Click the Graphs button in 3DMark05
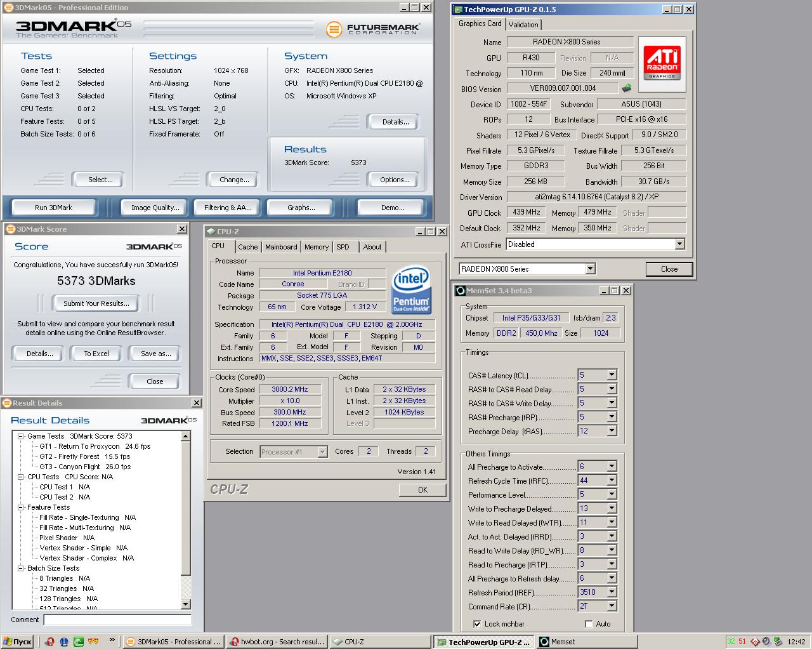 [301, 208]
